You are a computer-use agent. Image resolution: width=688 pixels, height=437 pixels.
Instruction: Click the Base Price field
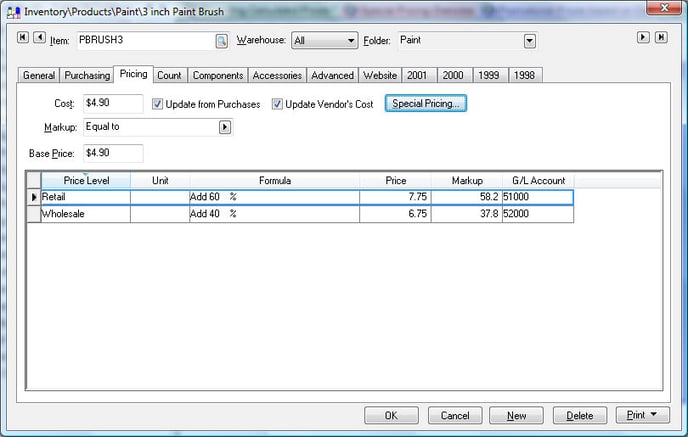pos(113,153)
